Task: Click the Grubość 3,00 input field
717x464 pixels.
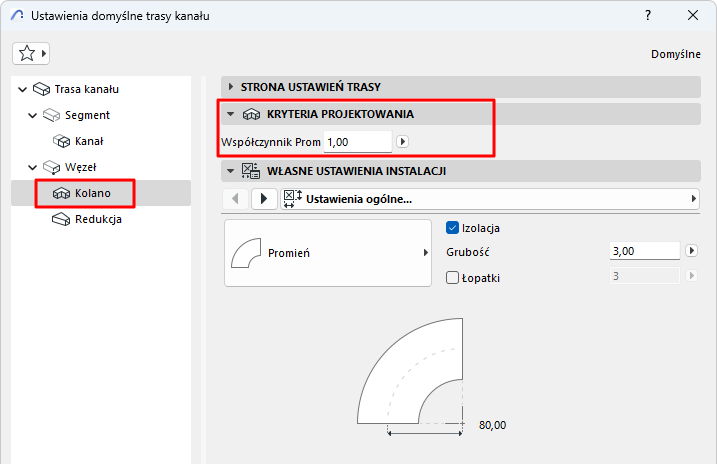Action: 645,251
